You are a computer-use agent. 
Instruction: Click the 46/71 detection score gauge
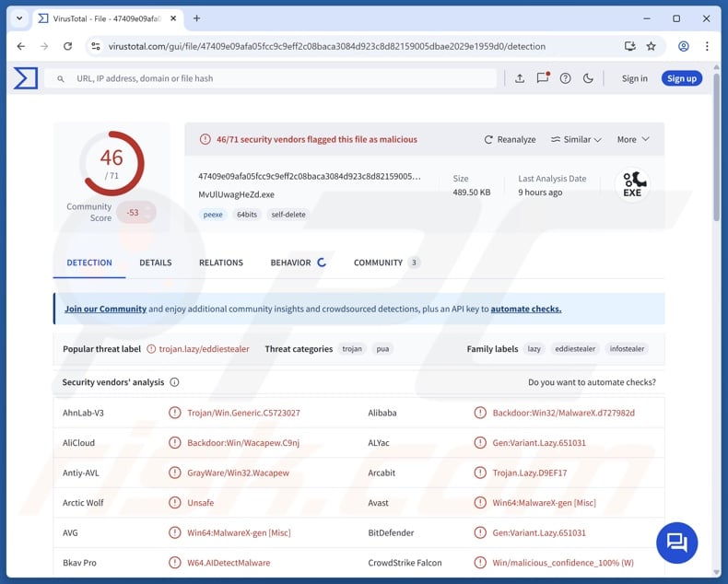[112, 163]
